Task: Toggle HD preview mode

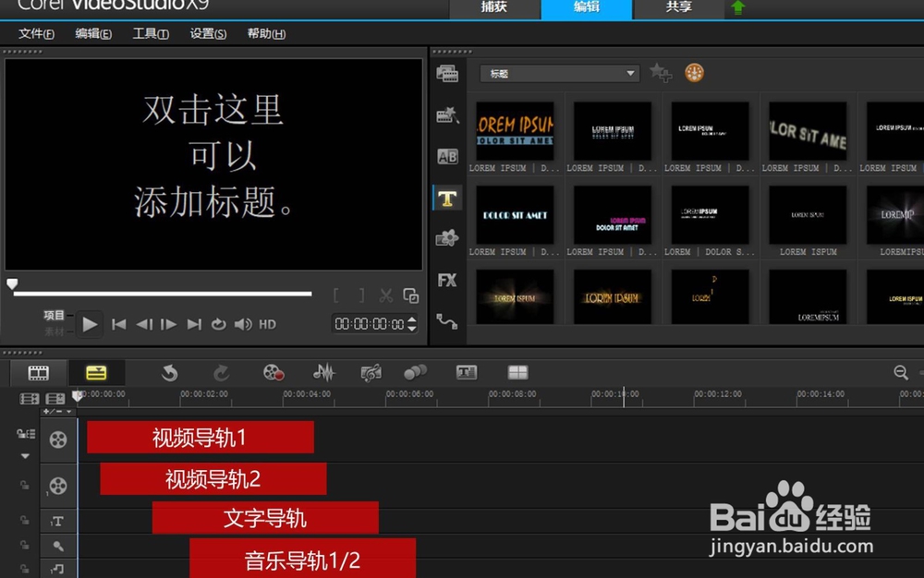Action: point(268,324)
